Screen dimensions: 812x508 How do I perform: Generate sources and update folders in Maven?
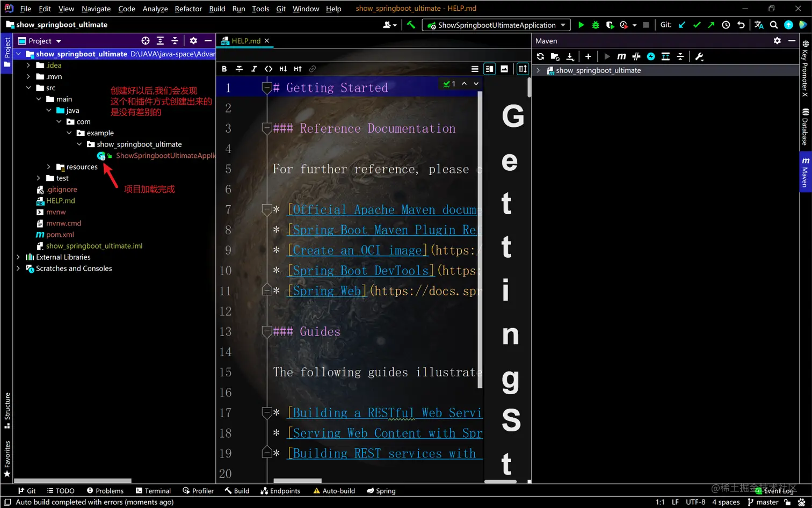(555, 56)
